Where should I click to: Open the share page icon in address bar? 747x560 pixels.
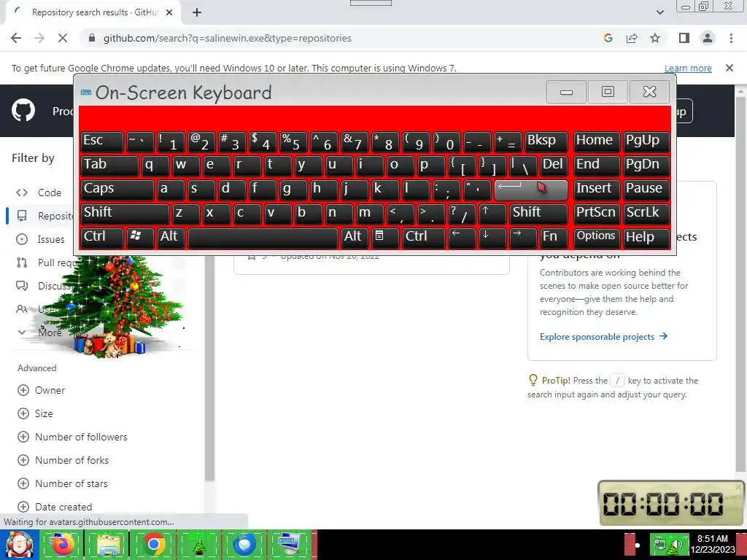632,38
